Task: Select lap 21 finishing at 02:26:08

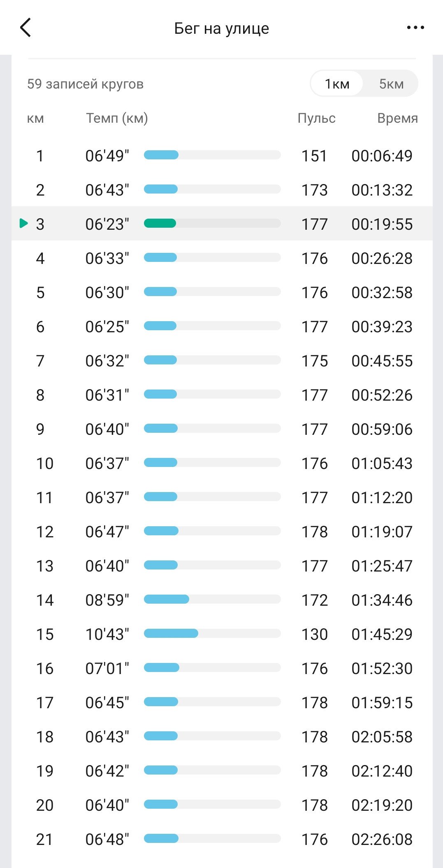Action: (x=222, y=839)
